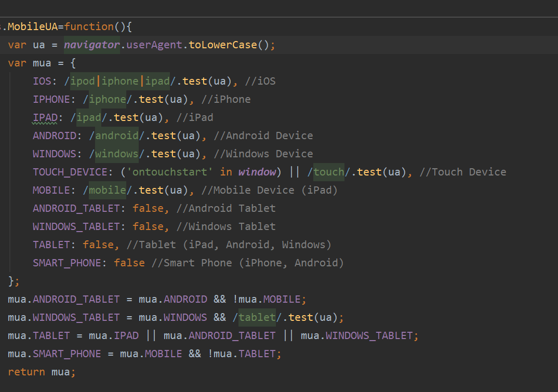Click the //iOS comment
The width and height of the screenshot is (558, 392).
tap(260, 81)
